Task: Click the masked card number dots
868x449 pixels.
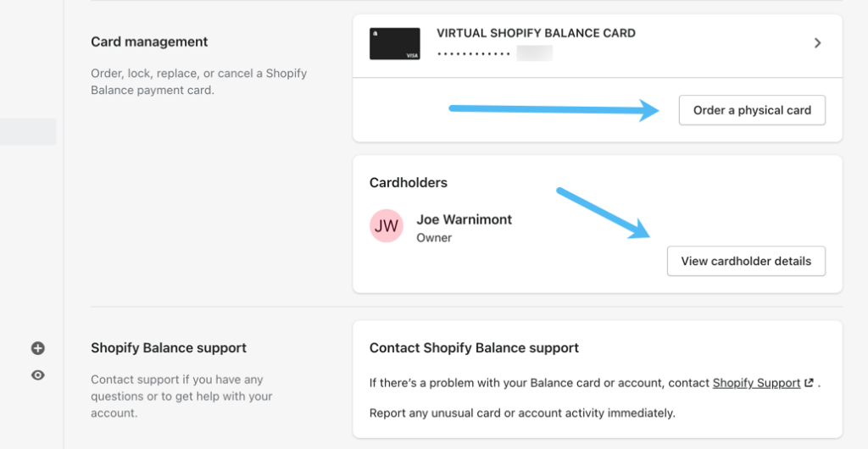Action: coord(474,54)
